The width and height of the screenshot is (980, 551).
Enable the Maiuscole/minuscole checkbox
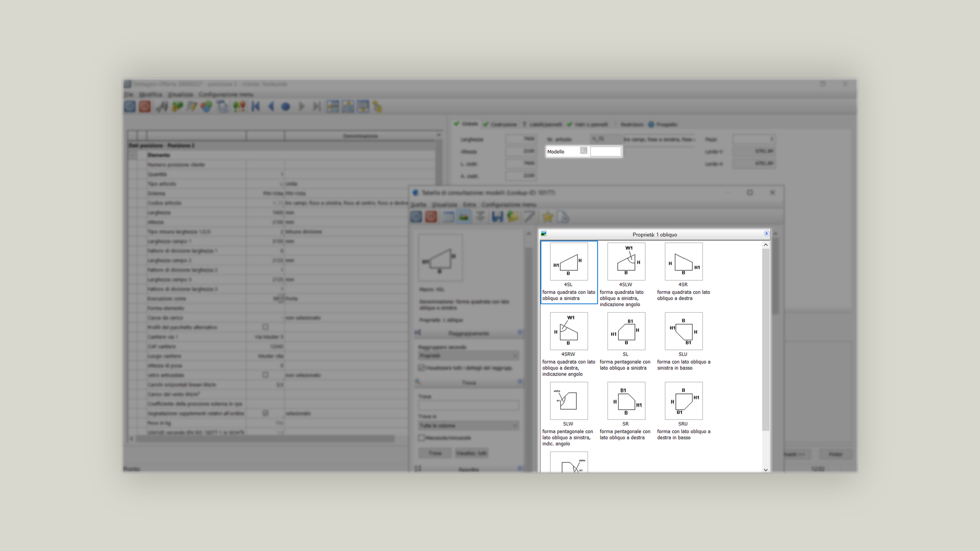[x=422, y=438]
